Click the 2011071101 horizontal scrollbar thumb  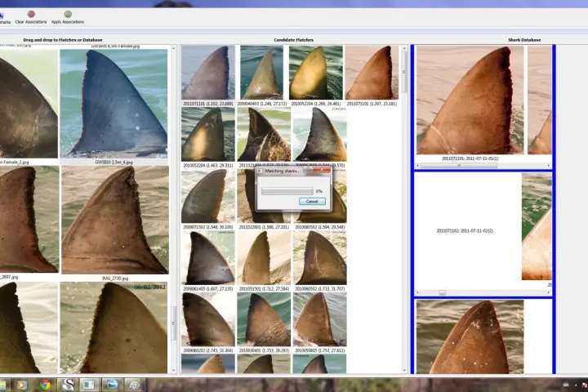pyautogui.click(x=459, y=166)
